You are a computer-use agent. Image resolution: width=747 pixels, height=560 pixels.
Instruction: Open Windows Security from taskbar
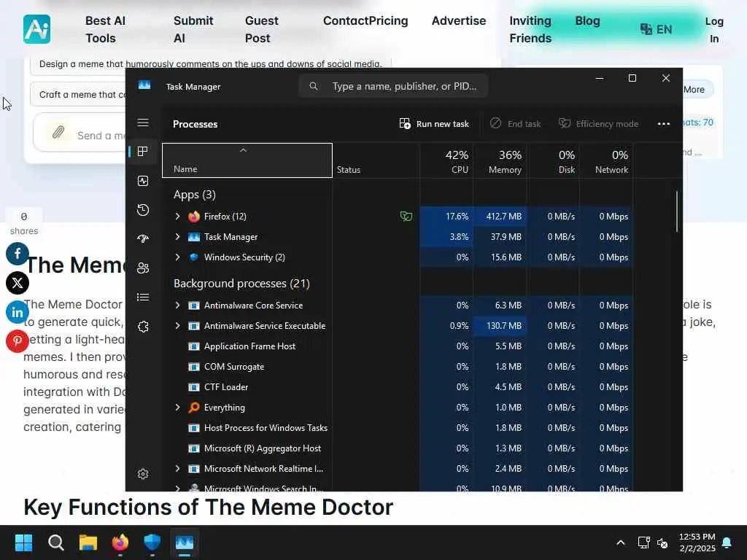click(152, 542)
